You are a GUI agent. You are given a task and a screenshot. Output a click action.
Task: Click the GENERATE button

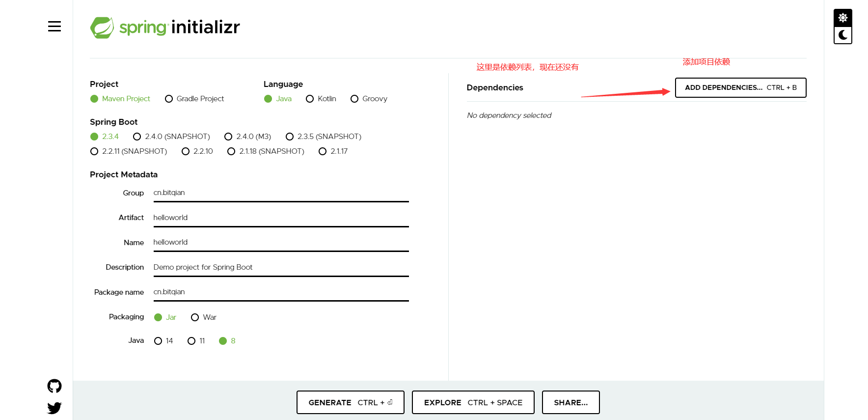point(351,402)
